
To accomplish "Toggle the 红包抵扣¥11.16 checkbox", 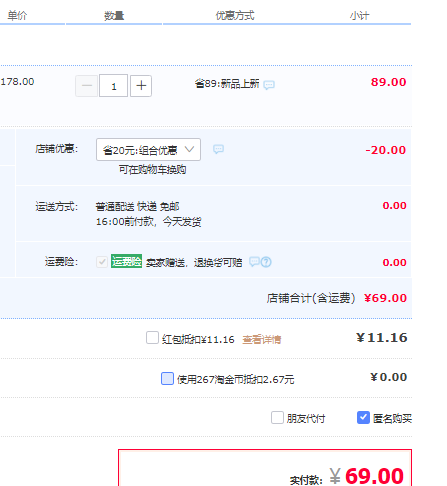I will pyautogui.click(x=152, y=337).
